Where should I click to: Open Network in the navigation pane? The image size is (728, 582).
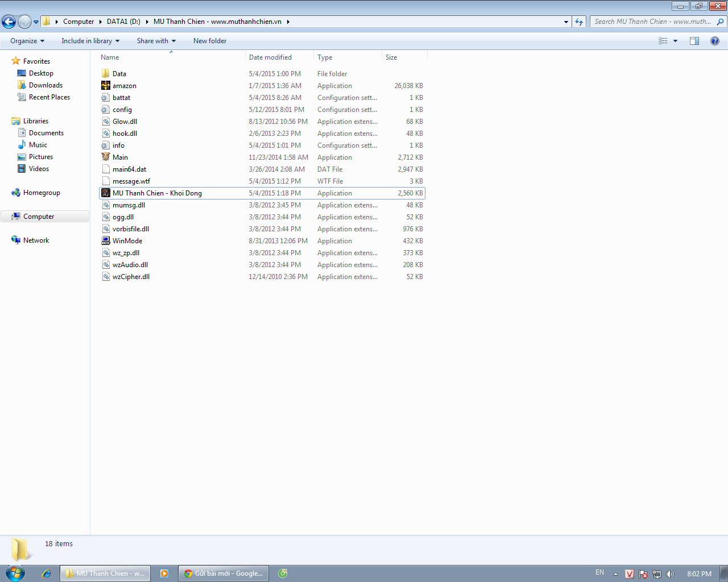click(36, 240)
